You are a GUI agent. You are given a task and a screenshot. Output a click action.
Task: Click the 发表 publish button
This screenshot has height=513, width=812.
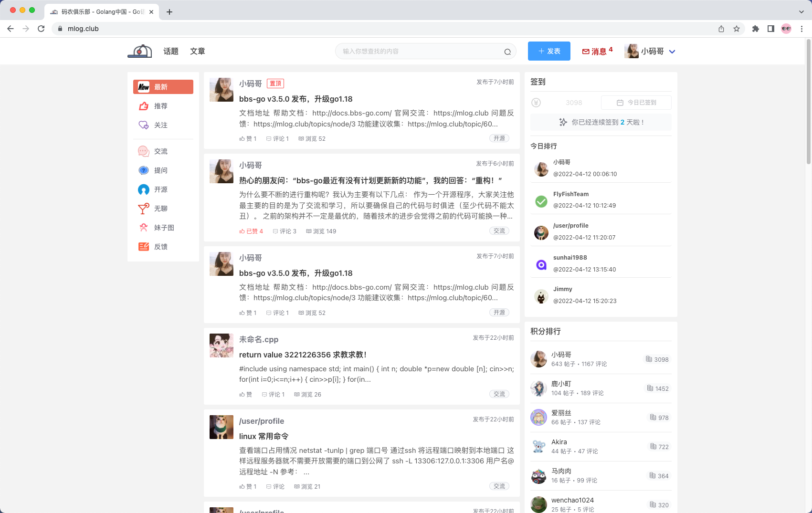[548, 51]
